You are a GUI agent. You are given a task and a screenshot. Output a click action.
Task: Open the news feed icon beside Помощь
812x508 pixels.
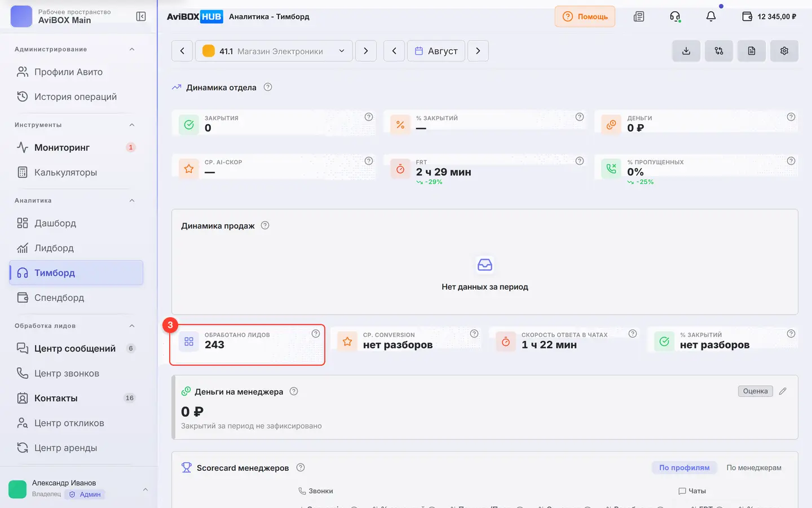639,16
